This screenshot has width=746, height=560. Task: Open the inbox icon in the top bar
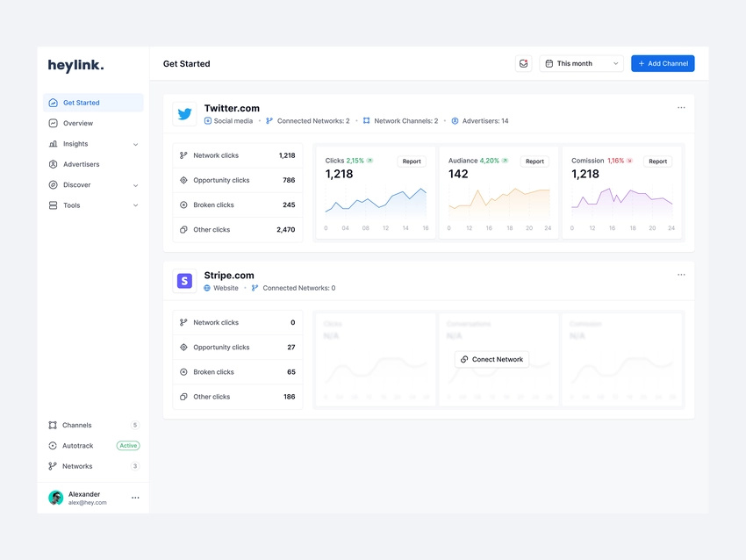(x=524, y=63)
